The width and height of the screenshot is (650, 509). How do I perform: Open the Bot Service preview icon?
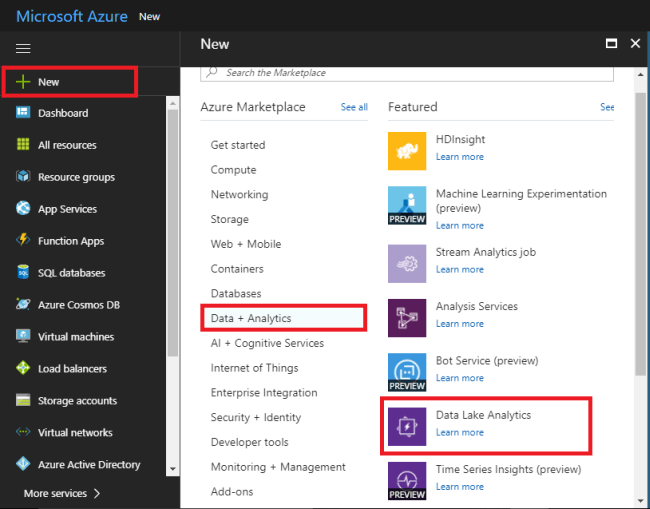tap(407, 371)
